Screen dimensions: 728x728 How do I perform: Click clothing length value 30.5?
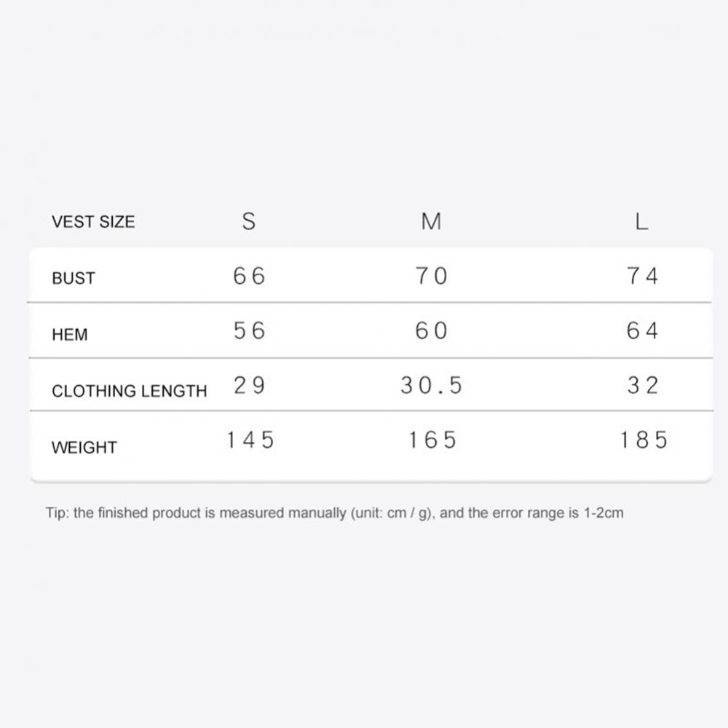point(432,386)
